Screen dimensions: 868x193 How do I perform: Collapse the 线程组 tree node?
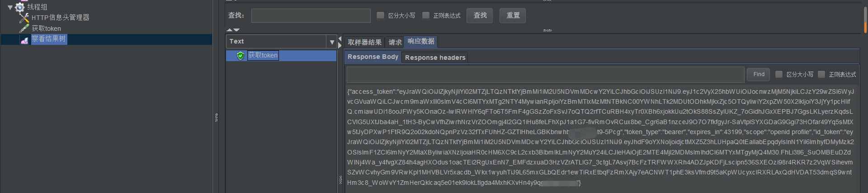click(x=10, y=7)
